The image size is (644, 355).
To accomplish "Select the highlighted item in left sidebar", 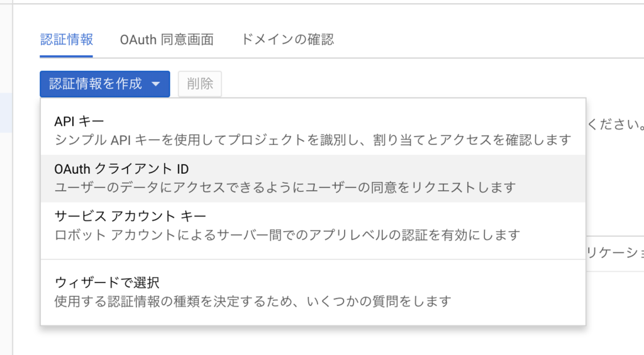I will point(6,113).
